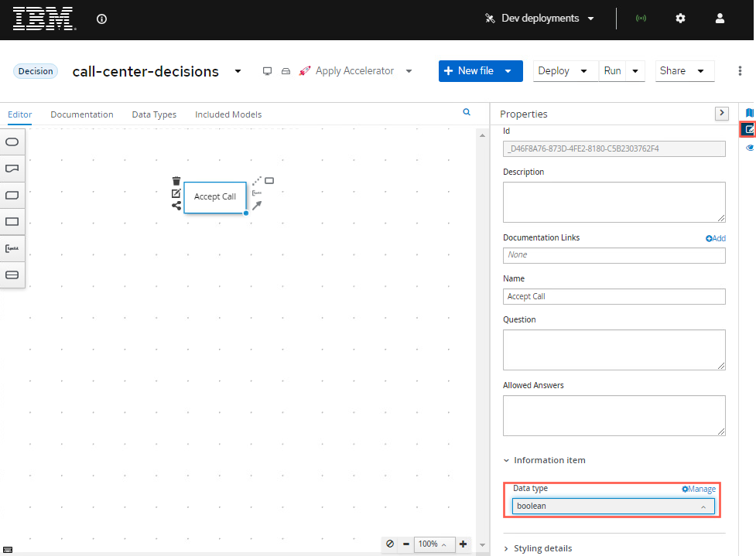Screen dimensions: 756x556
Task: Switch to the Data Types tab
Action: coord(154,114)
